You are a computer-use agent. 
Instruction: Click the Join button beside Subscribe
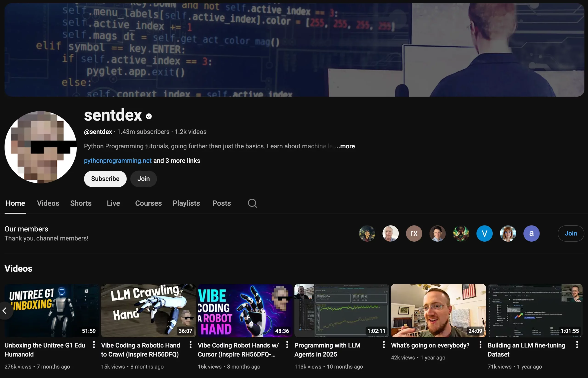click(x=143, y=179)
